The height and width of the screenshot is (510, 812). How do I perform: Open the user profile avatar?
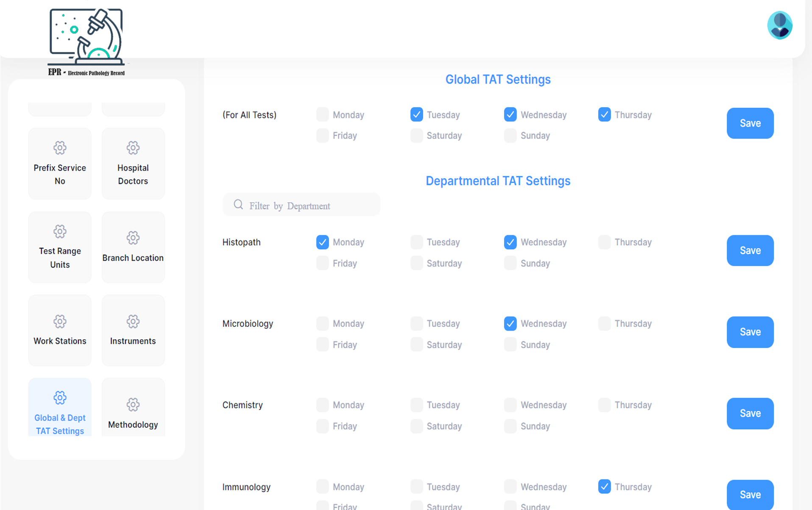pos(779,25)
